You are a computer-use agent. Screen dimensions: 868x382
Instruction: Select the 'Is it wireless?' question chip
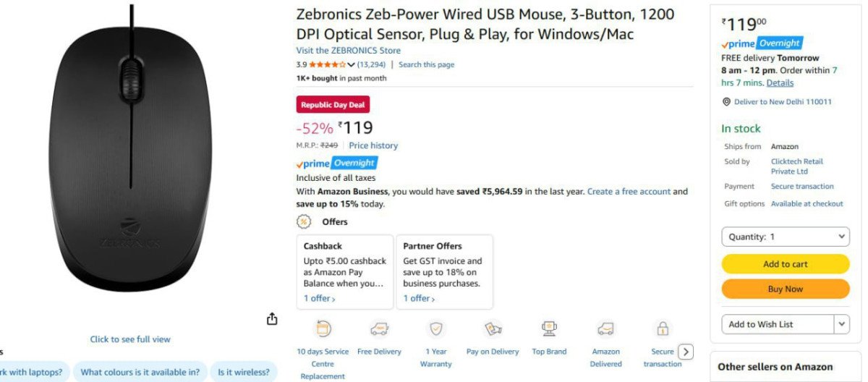pyautogui.click(x=244, y=373)
